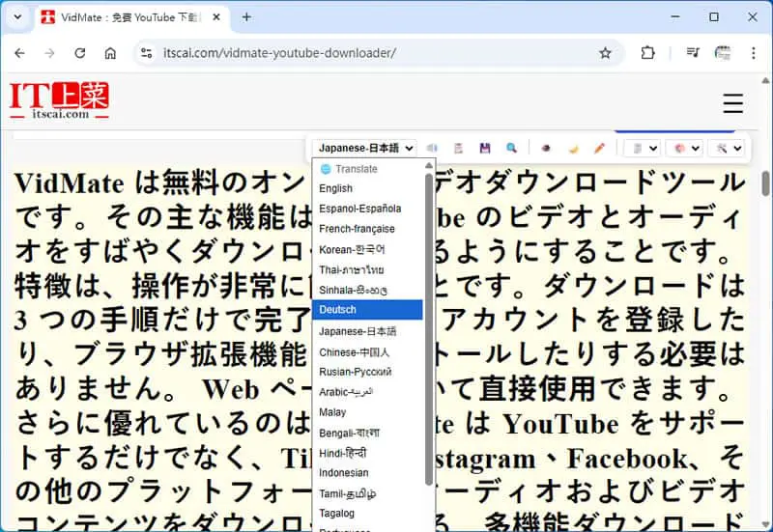Select the Hindi language option
This screenshot has width=773, height=532.
tap(367, 453)
